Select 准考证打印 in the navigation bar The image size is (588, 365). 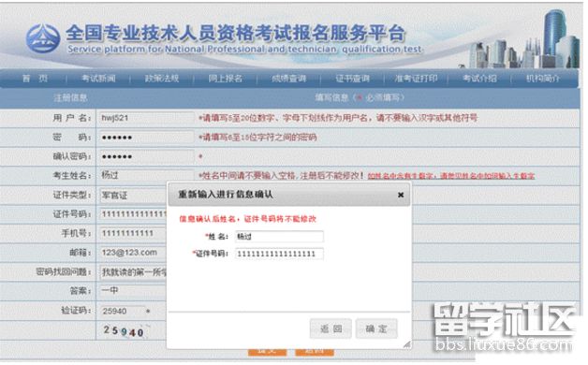tap(416, 79)
